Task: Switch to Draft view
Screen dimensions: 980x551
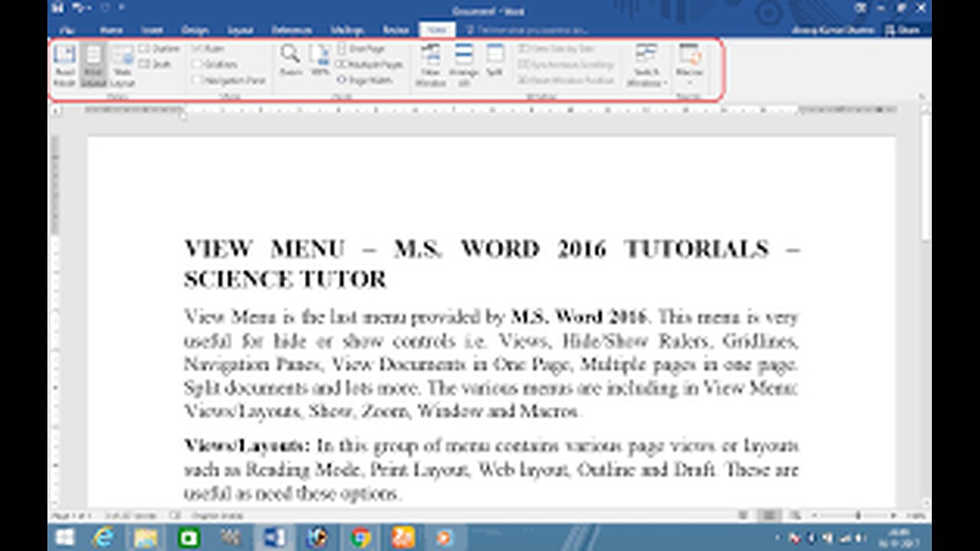Action: (155, 64)
